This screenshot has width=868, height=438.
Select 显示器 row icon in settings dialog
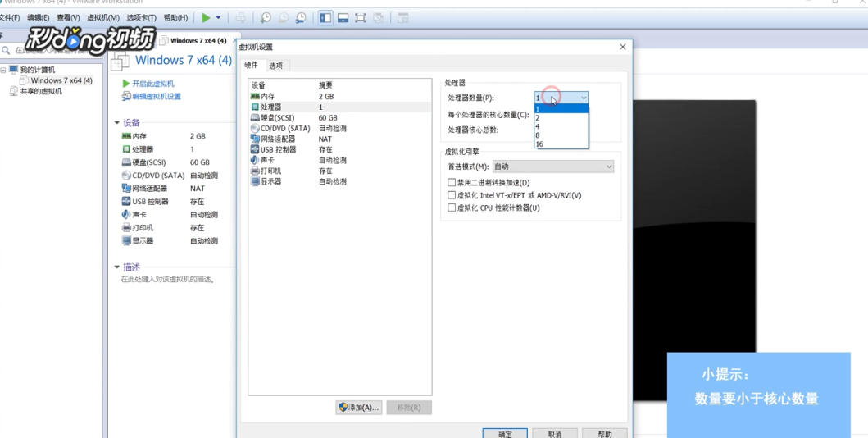point(255,181)
